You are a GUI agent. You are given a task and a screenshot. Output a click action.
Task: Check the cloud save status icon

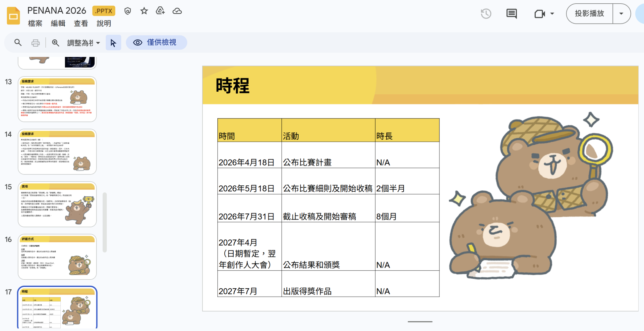click(x=177, y=11)
